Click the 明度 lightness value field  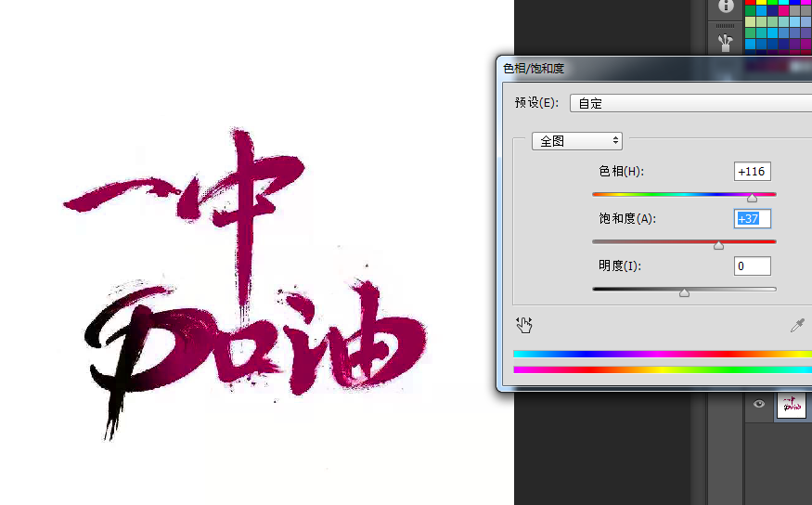752,266
